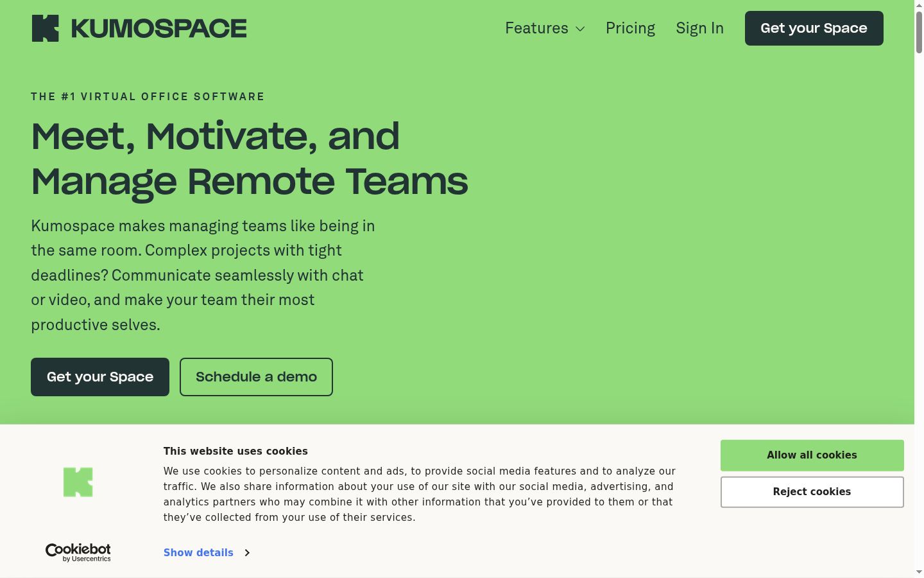Click the paragraph starting "Kumospace makes managing teams"
This screenshot has height=578, width=924.
point(203,275)
